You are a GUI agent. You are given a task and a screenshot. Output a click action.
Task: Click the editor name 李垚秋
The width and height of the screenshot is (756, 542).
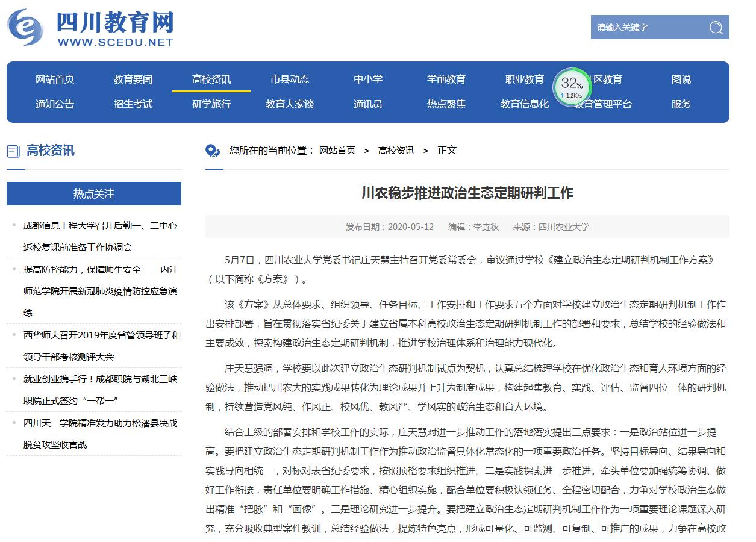486,227
